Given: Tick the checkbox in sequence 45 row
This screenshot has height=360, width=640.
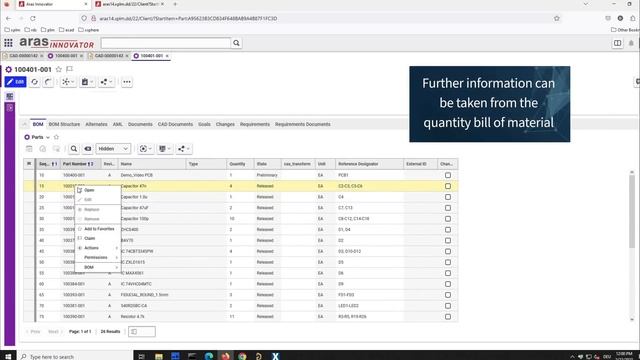Looking at the screenshot, I should (x=448, y=251).
